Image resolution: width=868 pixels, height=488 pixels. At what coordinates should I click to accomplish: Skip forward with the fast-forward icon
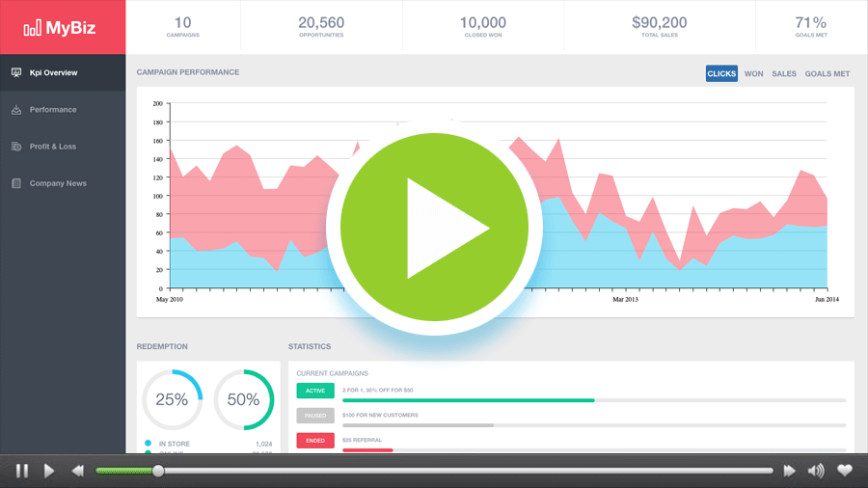(789, 471)
